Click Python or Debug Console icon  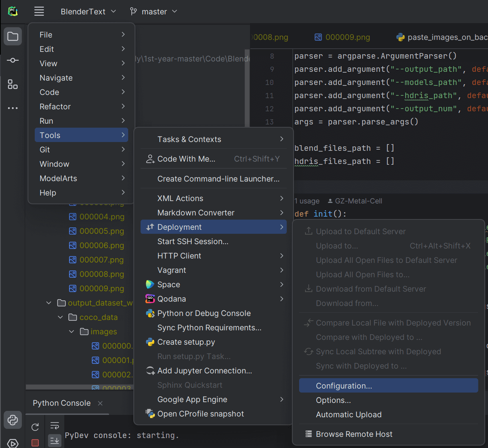[x=150, y=313]
